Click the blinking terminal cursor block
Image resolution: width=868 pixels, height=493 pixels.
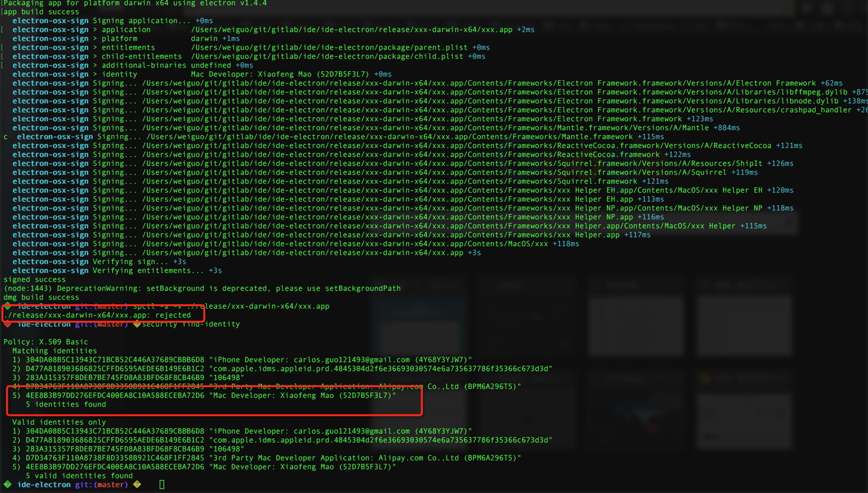pyautogui.click(x=161, y=484)
